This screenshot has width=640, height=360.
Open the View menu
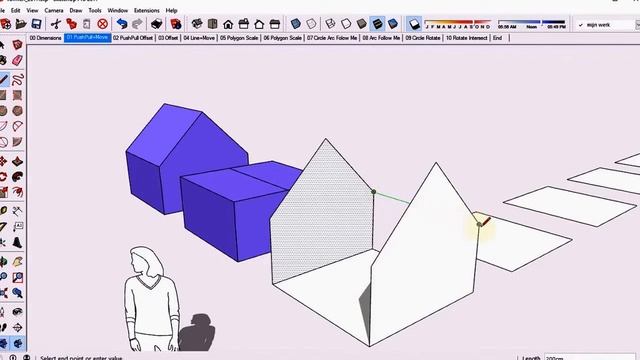(x=32, y=10)
